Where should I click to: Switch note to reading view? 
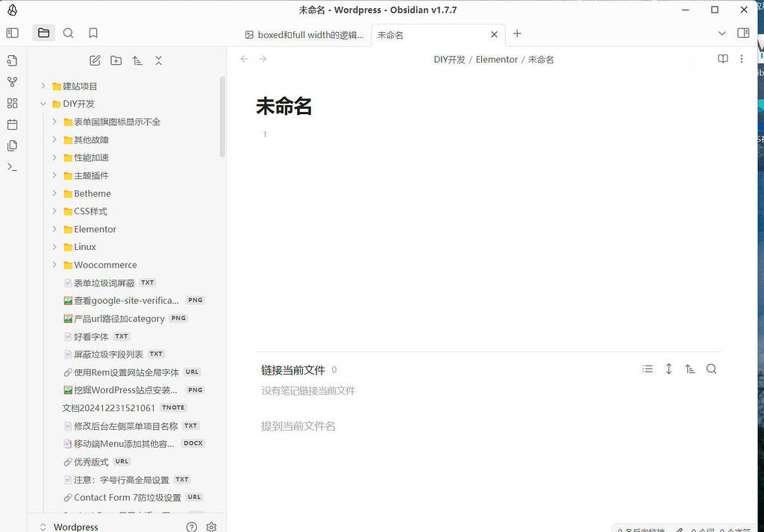click(x=722, y=59)
